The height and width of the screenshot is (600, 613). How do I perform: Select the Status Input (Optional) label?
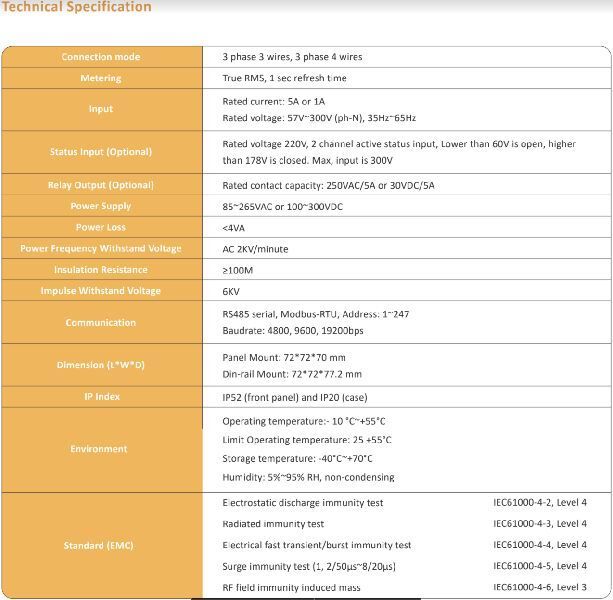click(101, 152)
